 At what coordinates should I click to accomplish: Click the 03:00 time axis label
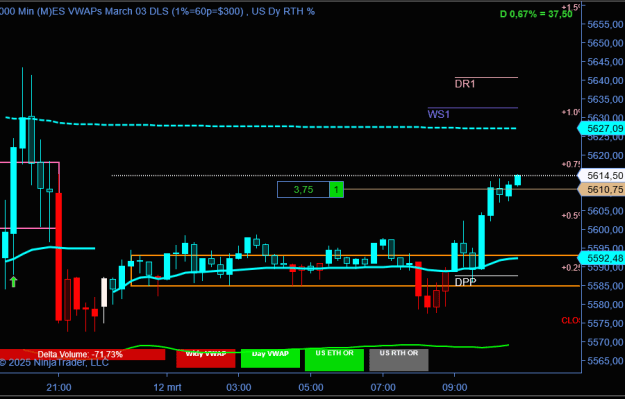click(x=239, y=387)
